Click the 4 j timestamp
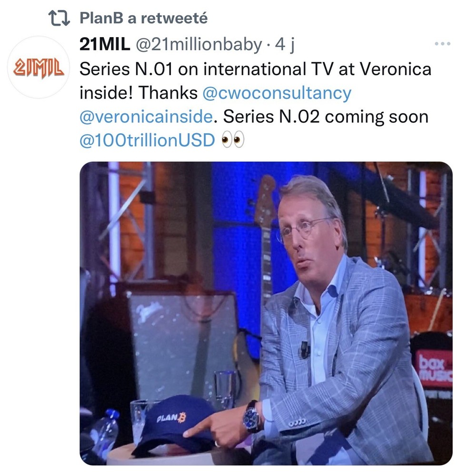Screen dimensions: 476x475 285,45
